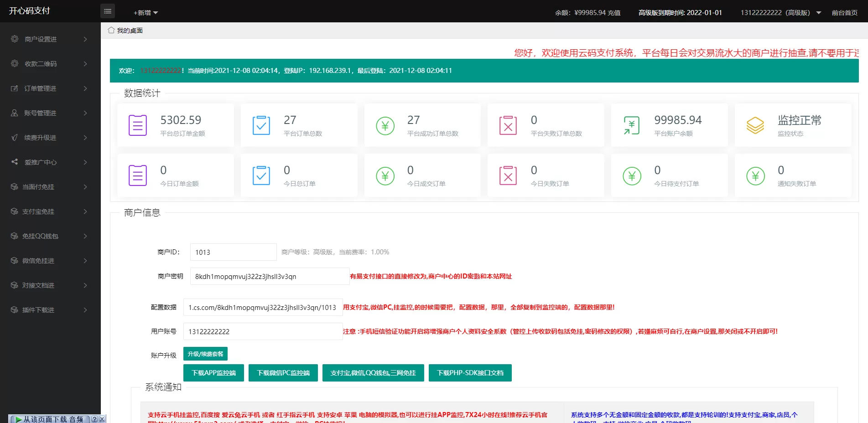Expand the 订单管理进 sidebar menu
This screenshot has height=423, width=868.
[50, 88]
